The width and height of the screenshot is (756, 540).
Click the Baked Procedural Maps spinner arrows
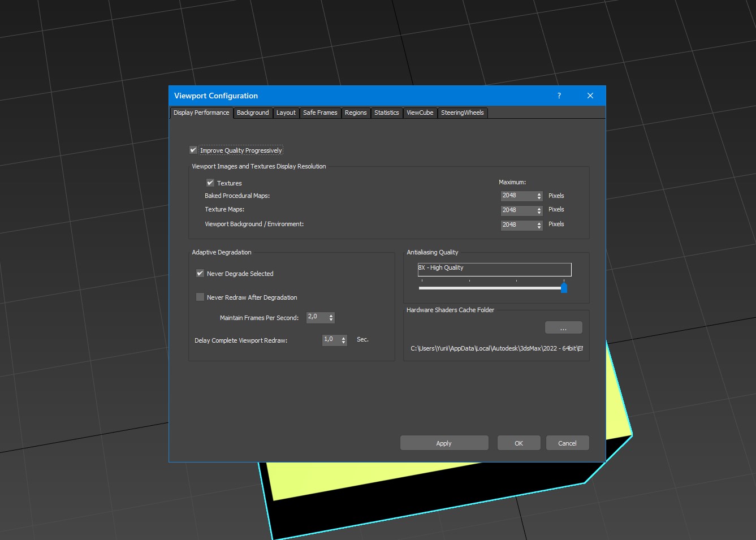(539, 196)
